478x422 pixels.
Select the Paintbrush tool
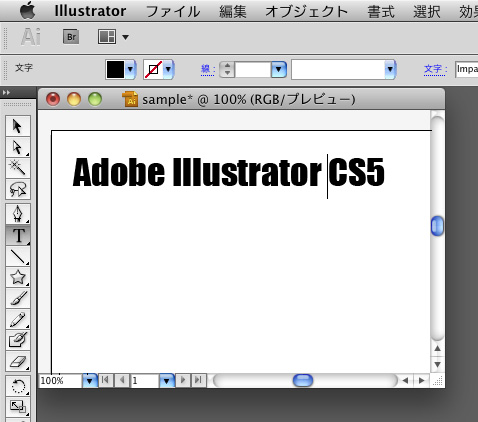(18, 298)
